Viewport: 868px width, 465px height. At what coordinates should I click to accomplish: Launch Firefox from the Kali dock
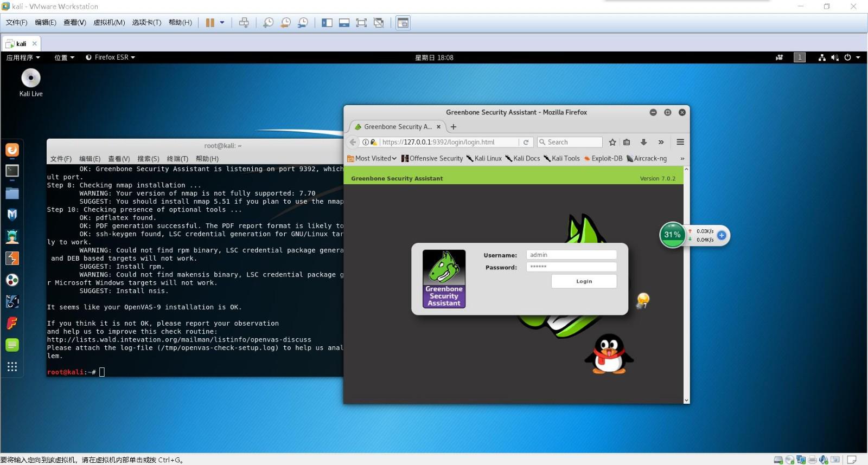tap(12, 150)
